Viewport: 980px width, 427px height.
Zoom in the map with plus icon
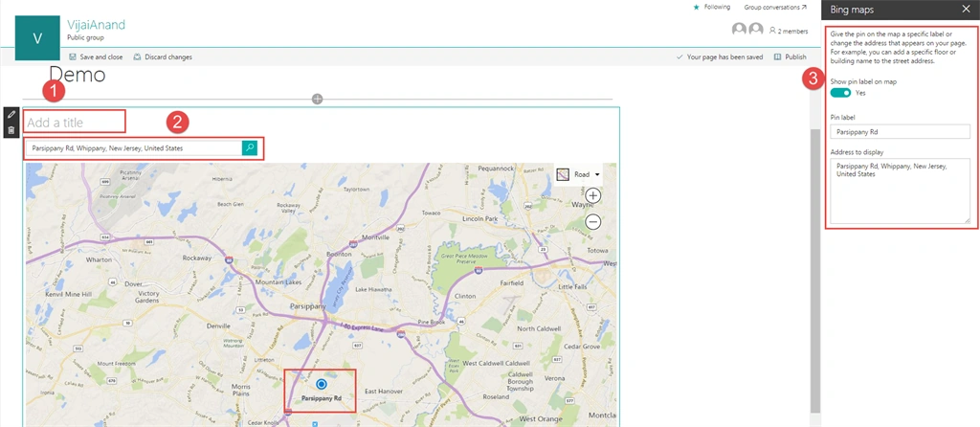592,195
